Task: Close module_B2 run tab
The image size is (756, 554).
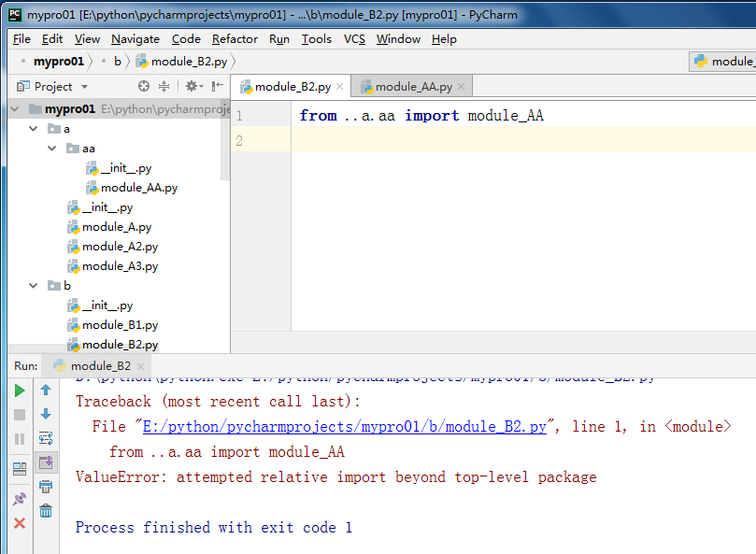Action: [140, 366]
